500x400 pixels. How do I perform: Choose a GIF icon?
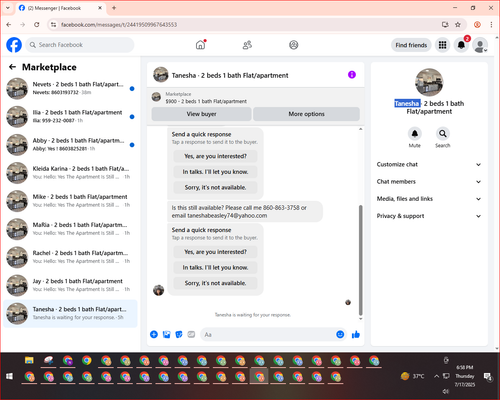[x=191, y=334]
